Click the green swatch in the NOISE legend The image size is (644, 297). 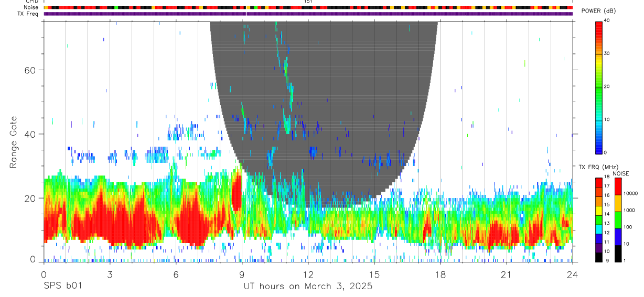pos(618,220)
